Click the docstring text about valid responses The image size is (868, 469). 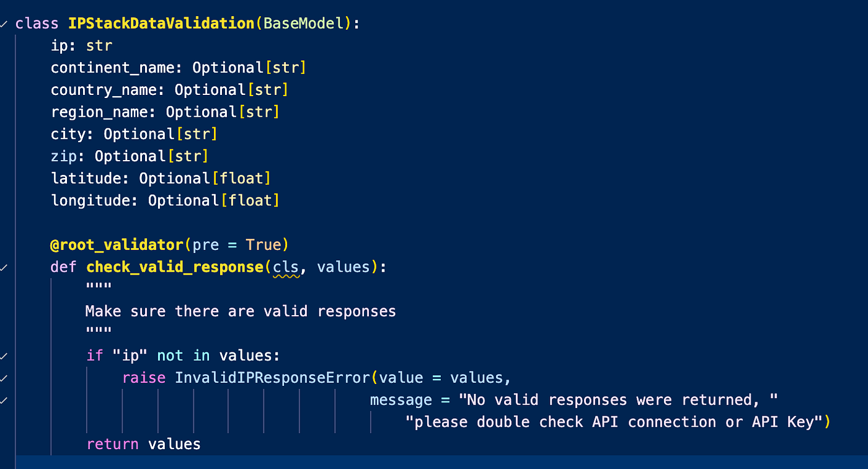pyautogui.click(x=241, y=311)
